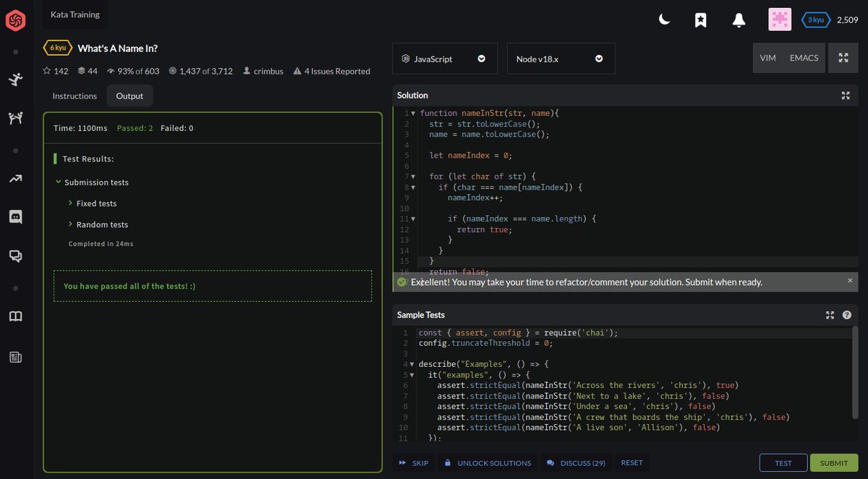Open the Discussions chat sidebar icon
This screenshot has width=868, height=479.
pos(15,255)
